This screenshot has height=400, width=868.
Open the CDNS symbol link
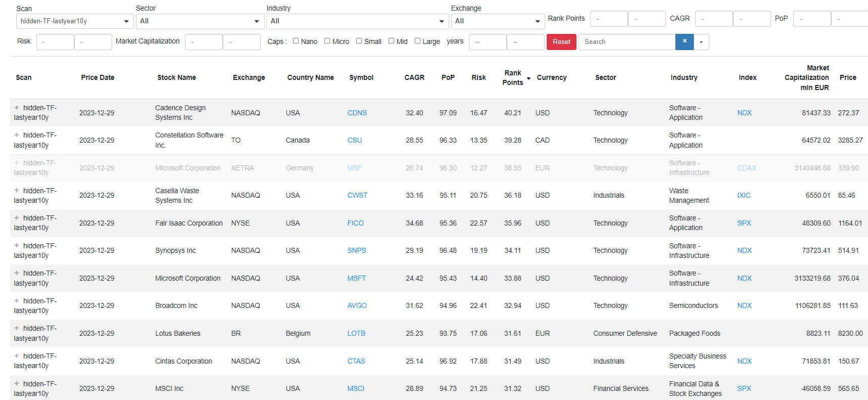357,113
